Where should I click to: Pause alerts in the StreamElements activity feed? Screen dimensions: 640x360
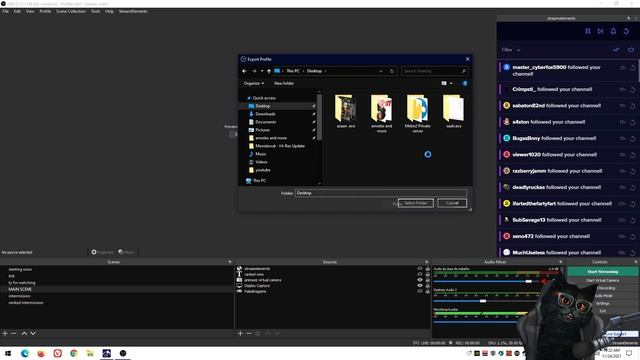pos(588,31)
